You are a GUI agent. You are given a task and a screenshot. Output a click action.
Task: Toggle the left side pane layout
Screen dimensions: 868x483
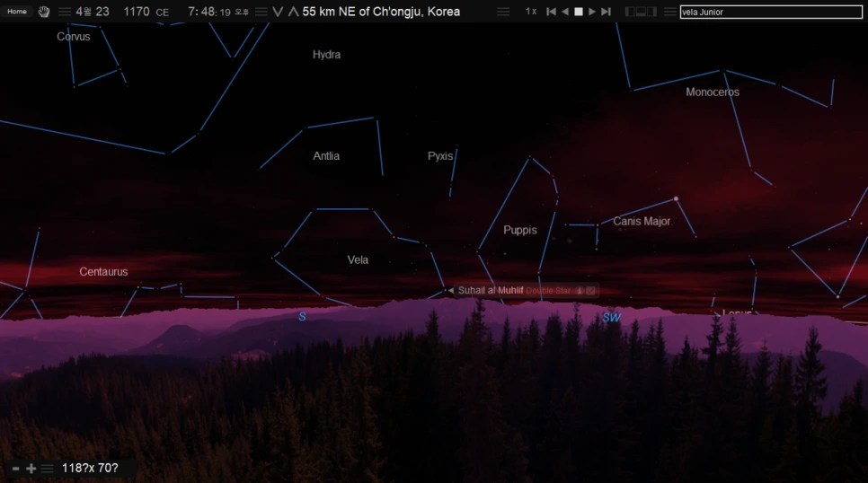pyautogui.click(x=630, y=12)
